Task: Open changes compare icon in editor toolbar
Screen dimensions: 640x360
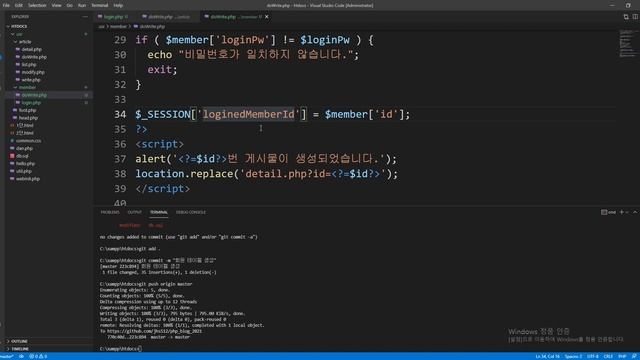Action: (x=626, y=17)
